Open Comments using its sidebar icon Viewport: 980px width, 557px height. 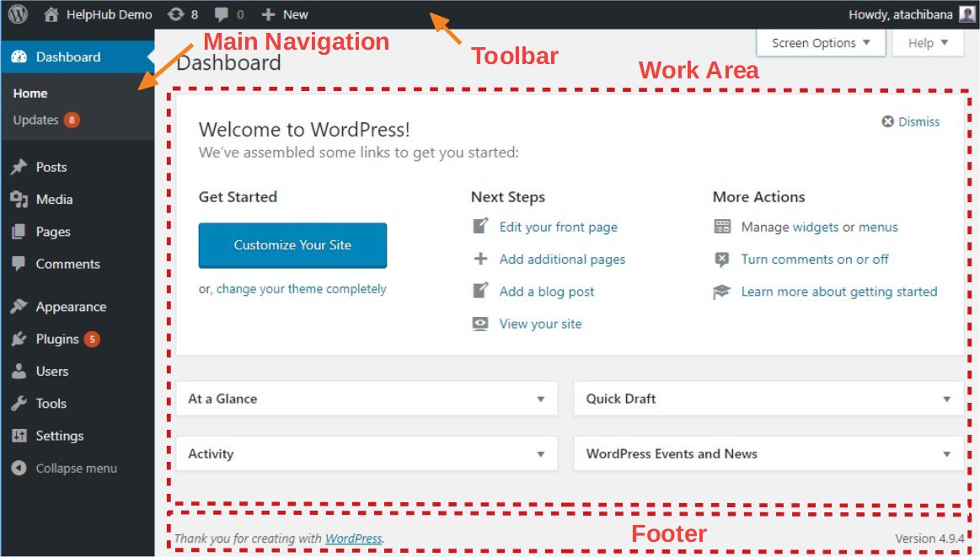click(x=19, y=264)
